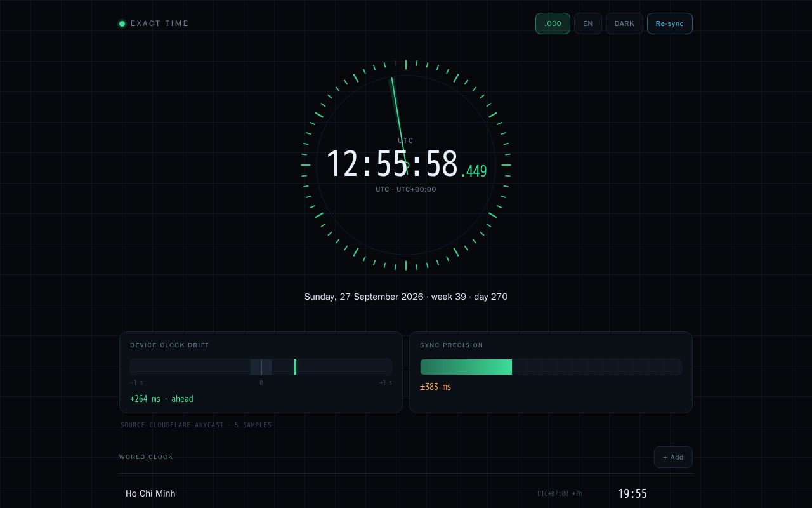This screenshot has height=508, width=812.
Task: Click the date line showing Sunday, 27 September 2026
Action: [x=406, y=297]
